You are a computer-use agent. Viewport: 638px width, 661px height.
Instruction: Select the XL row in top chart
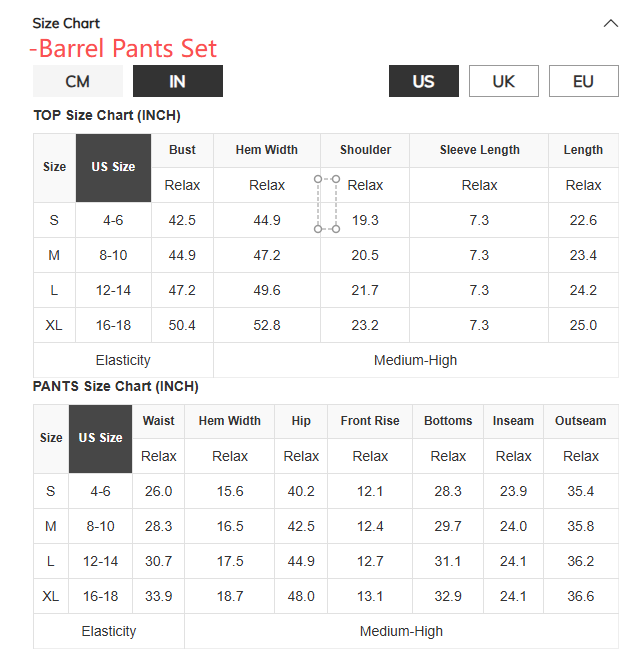tap(54, 325)
